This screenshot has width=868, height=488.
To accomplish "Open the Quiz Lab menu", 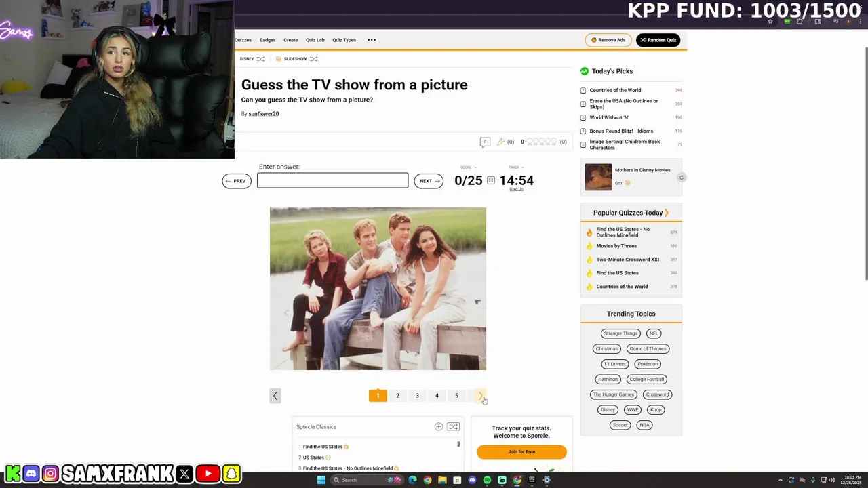I will [x=315, y=40].
